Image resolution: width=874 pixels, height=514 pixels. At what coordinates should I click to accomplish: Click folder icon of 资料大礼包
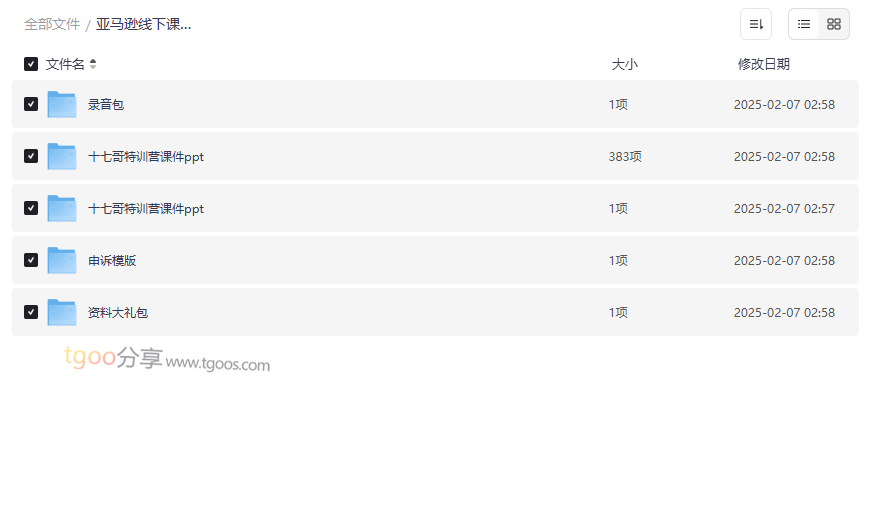(x=62, y=312)
